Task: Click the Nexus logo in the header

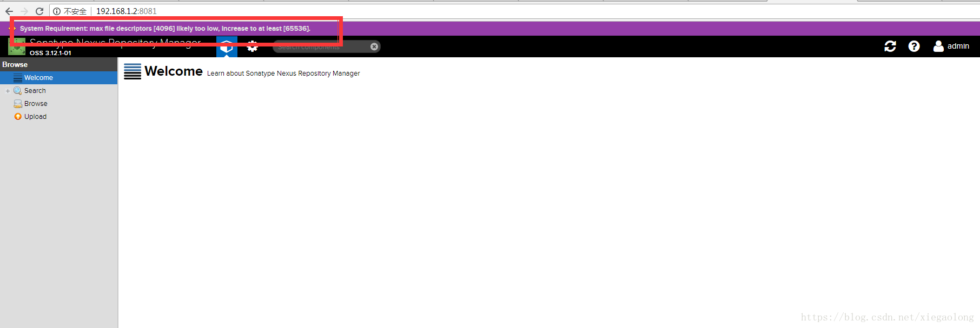Action: 17,46
